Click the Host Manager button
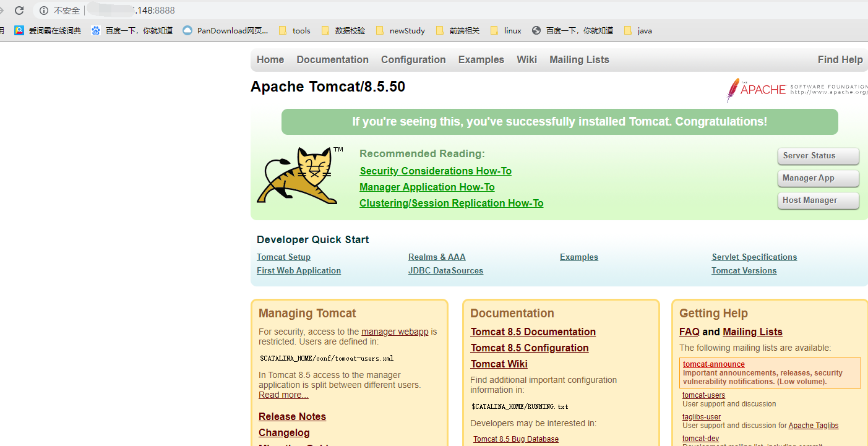 [x=818, y=200]
